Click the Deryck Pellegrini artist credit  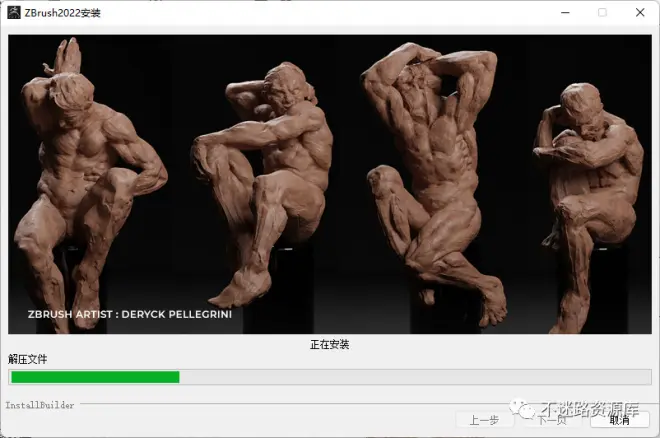pyautogui.click(x=130, y=314)
